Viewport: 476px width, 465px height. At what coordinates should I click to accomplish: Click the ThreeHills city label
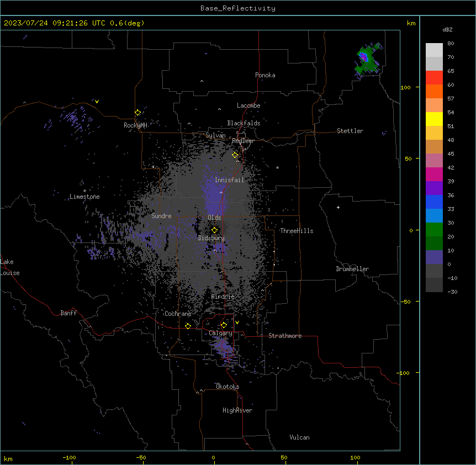[297, 231]
